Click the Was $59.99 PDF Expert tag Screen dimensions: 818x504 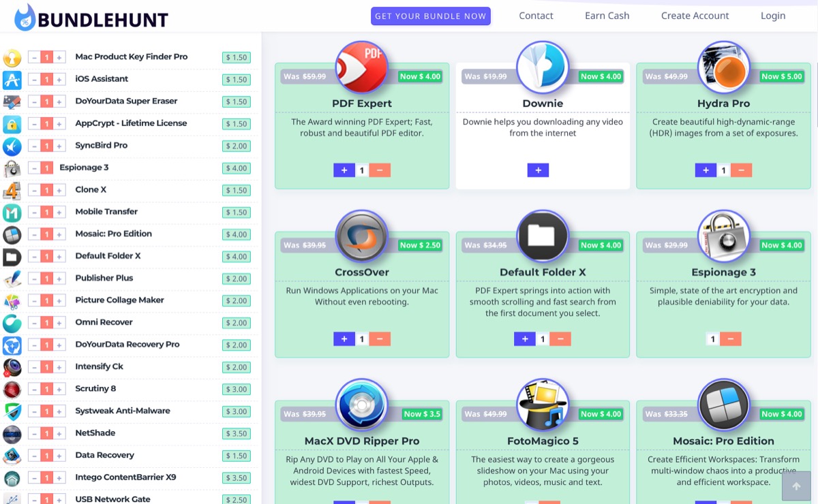pos(305,76)
